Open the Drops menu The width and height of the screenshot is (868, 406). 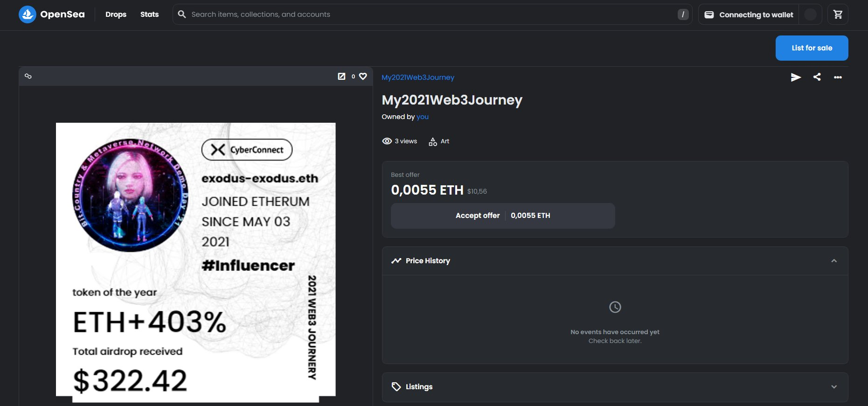point(116,14)
